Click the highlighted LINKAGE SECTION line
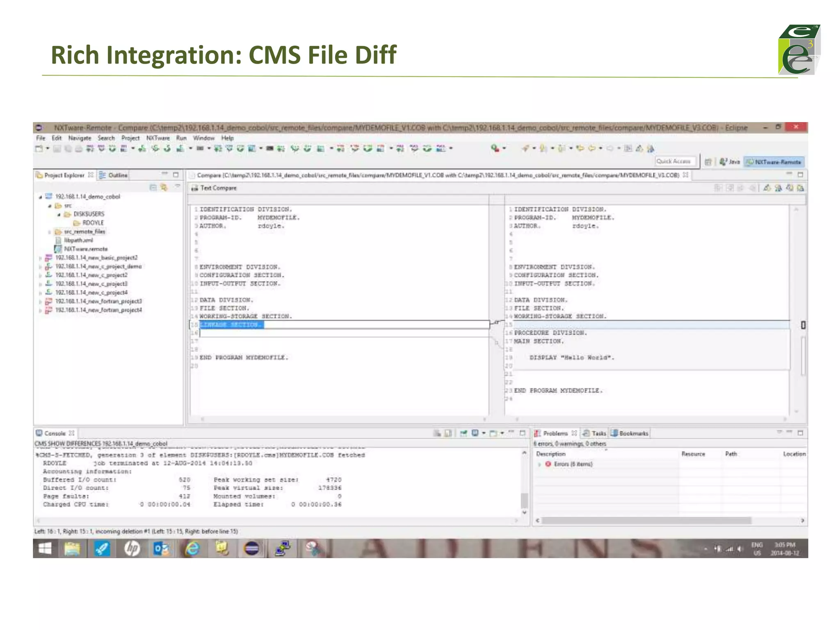The image size is (840, 630). (232, 325)
